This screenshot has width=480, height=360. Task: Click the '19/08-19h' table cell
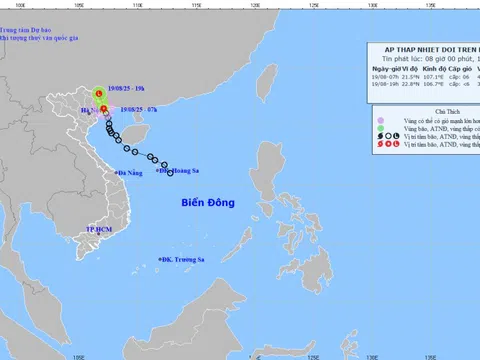pos(385,84)
